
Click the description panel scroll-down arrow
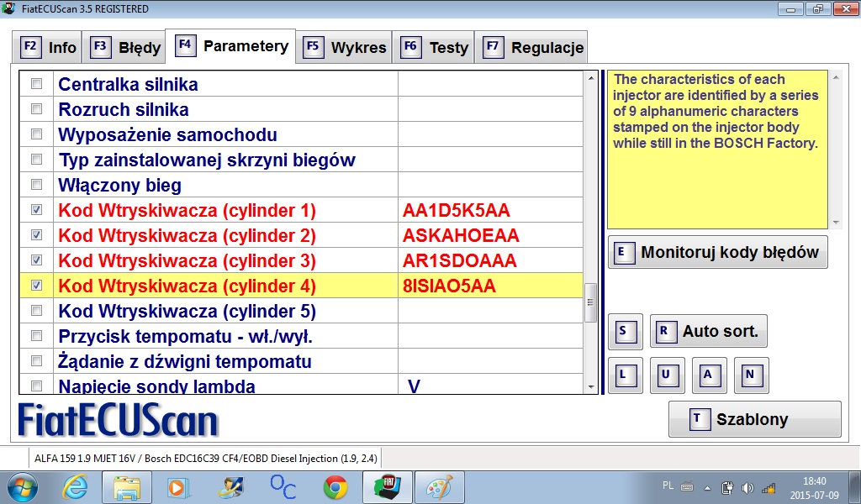point(837,223)
